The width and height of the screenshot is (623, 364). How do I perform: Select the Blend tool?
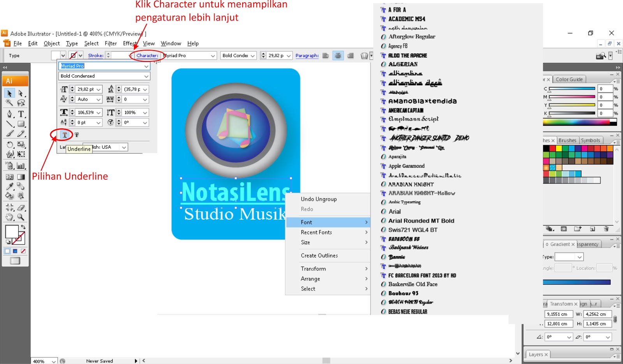[x=21, y=186]
